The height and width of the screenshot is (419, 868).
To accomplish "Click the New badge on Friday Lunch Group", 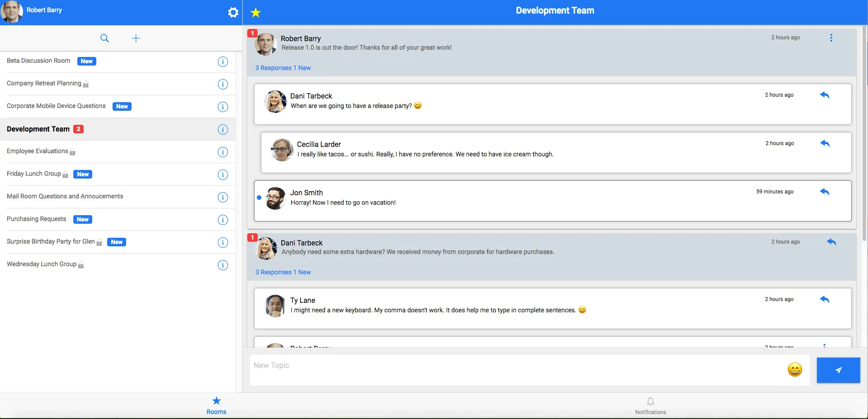I will [x=83, y=174].
